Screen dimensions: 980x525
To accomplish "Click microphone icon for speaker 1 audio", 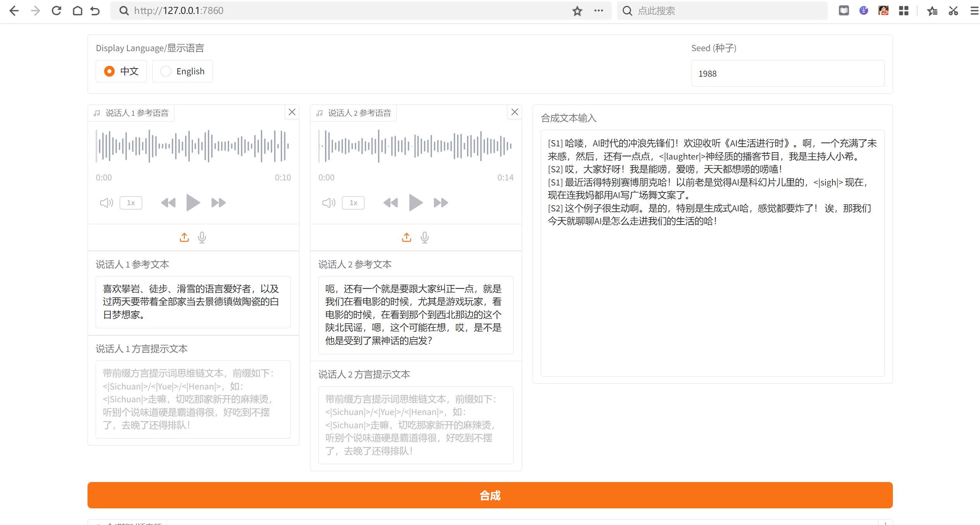I will pyautogui.click(x=202, y=237).
